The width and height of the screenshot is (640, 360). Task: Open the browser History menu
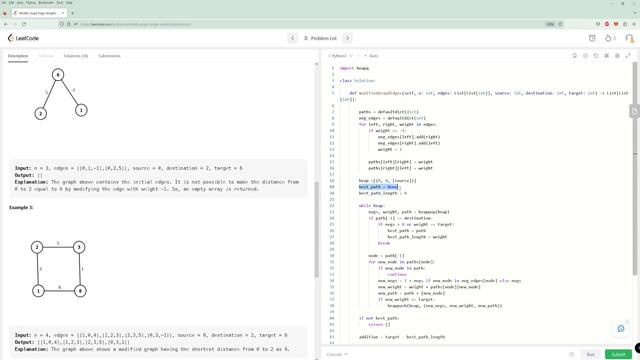pos(31,2)
